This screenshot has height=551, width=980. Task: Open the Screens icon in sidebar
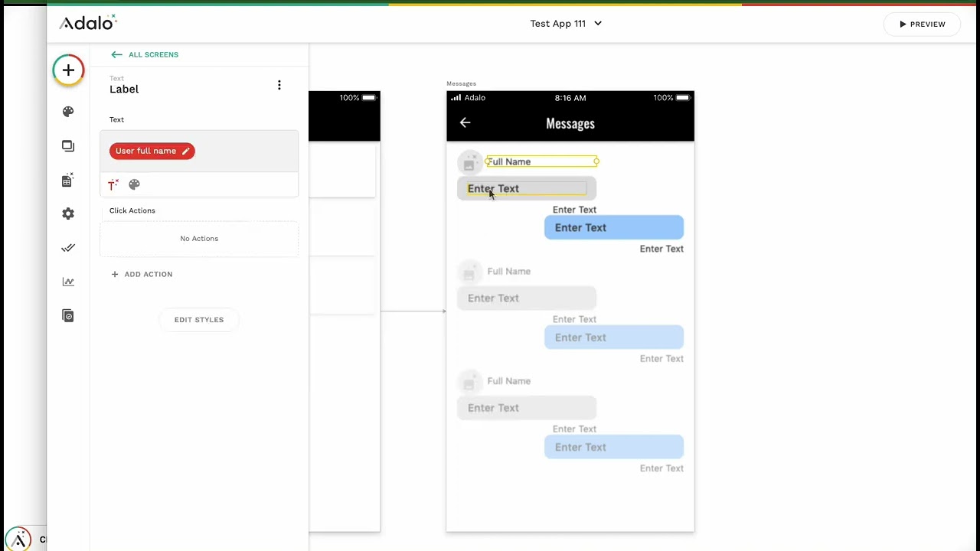[x=68, y=146]
